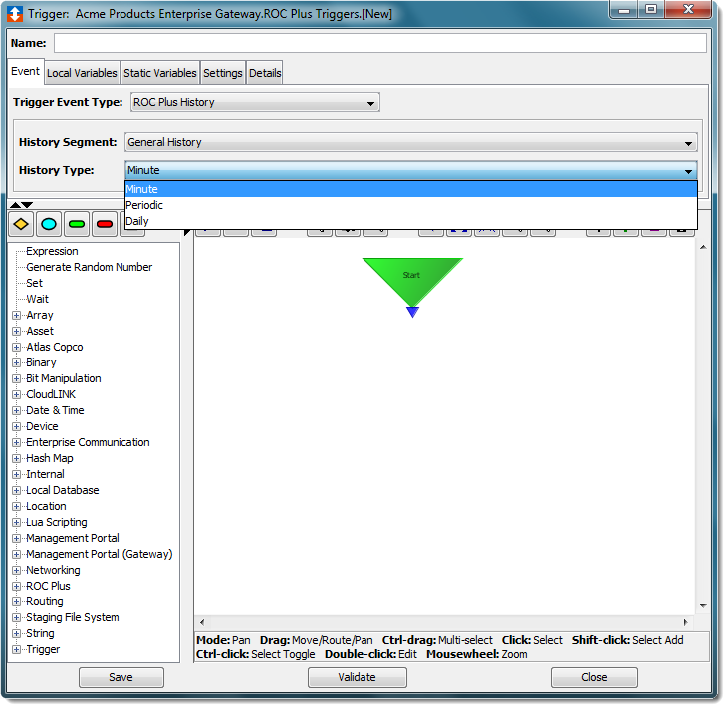Open the Trigger Event Type dropdown

click(x=255, y=102)
